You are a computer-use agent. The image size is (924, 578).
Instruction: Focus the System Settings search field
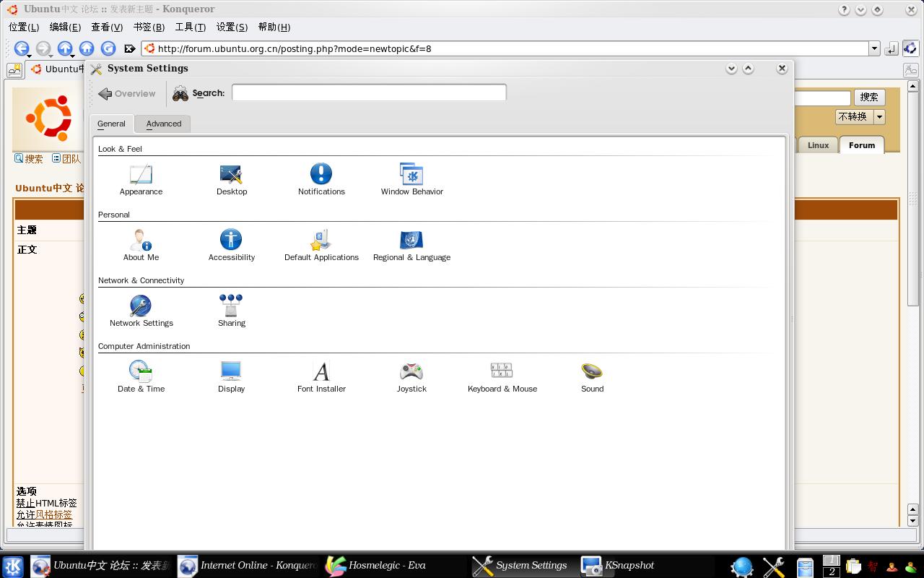pyautogui.click(x=369, y=92)
